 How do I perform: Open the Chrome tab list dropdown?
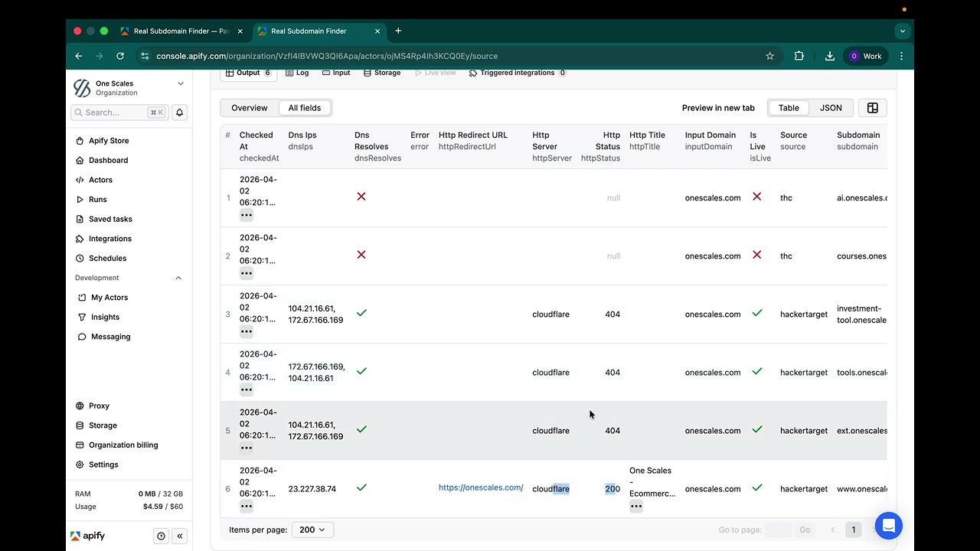[x=902, y=31]
